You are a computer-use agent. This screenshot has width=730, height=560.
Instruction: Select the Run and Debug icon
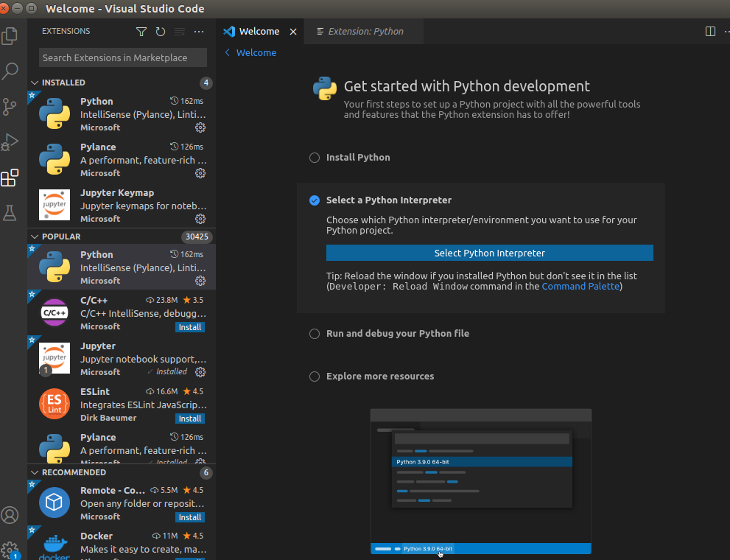[x=10, y=142]
